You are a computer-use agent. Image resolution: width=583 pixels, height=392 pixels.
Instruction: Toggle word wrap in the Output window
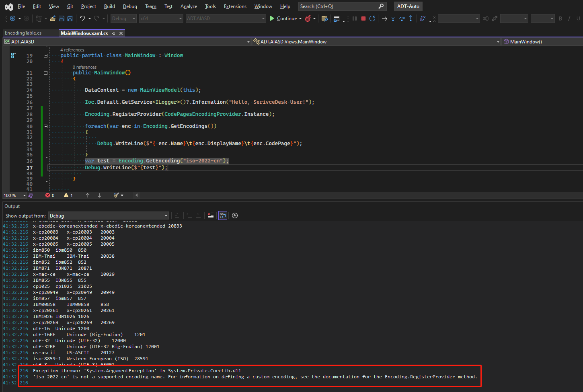[x=223, y=215]
